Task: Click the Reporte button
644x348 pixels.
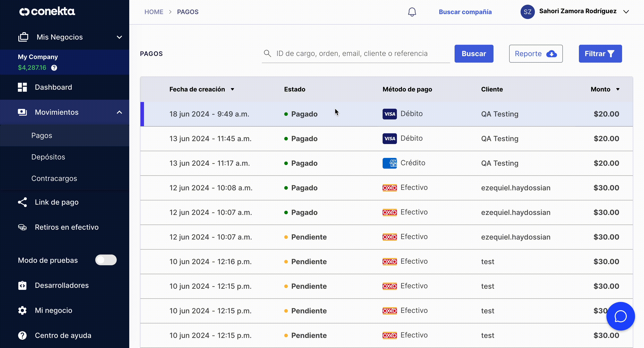Action: [536, 54]
